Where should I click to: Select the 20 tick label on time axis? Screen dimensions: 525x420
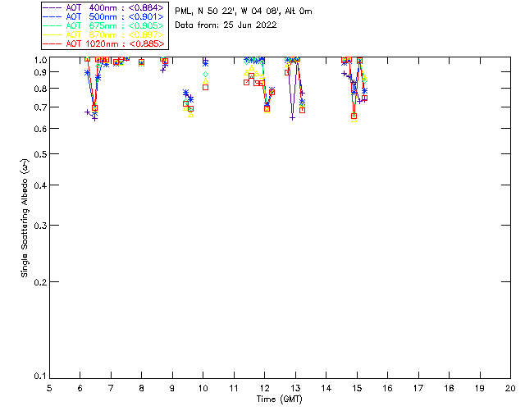(x=510, y=387)
